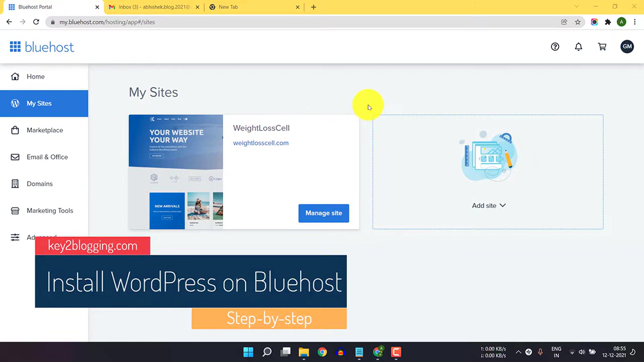Click the bluehost logo grid icon
Image resolution: width=644 pixels, height=362 pixels.
click(15, 47)
